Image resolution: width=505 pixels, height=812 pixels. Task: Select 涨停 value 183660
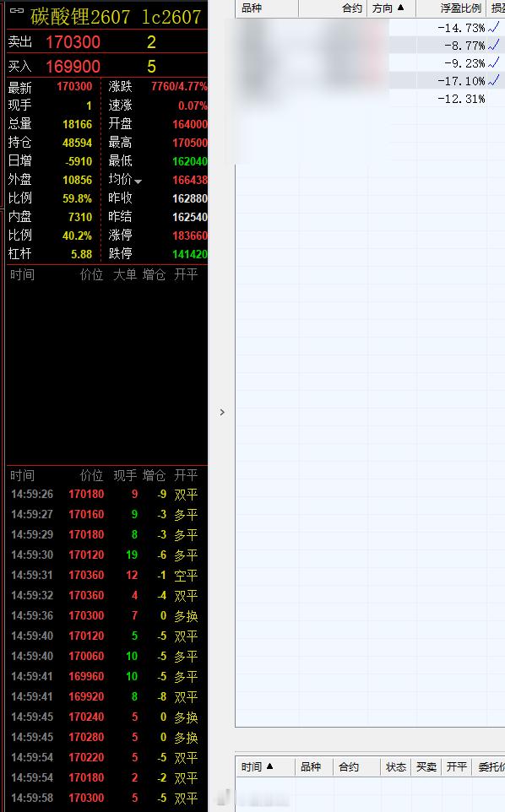click(x=190, y=235)
